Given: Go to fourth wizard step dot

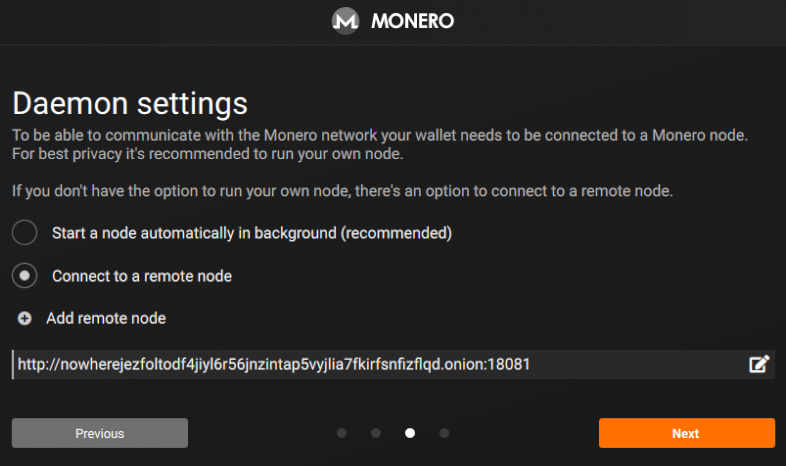Looking at the screenshot, I should (x=444, y=433).
